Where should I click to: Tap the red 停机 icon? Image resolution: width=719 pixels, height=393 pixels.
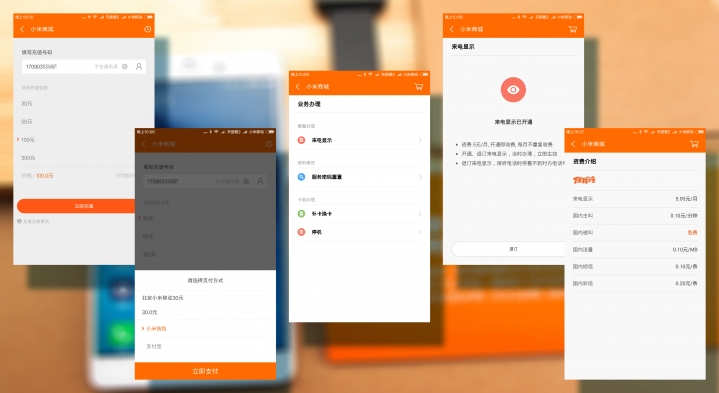tap(301, 232)
